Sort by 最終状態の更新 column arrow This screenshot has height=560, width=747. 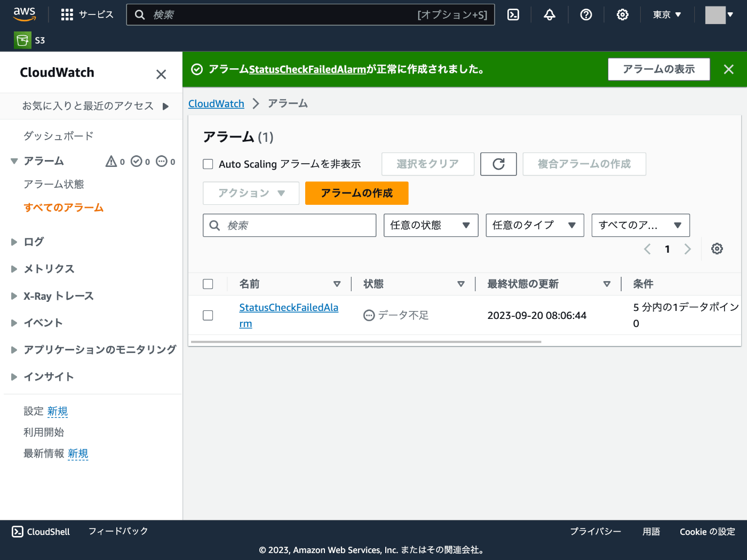tap(607, 284)
